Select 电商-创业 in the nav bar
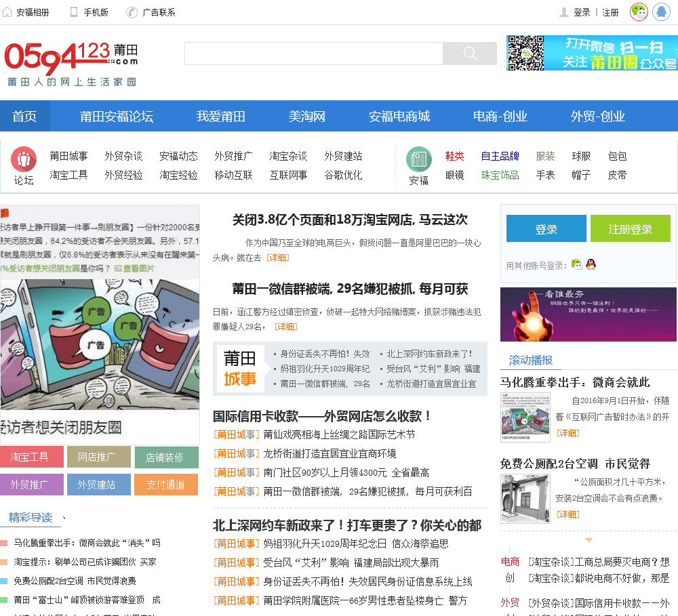 pos(500,116)
